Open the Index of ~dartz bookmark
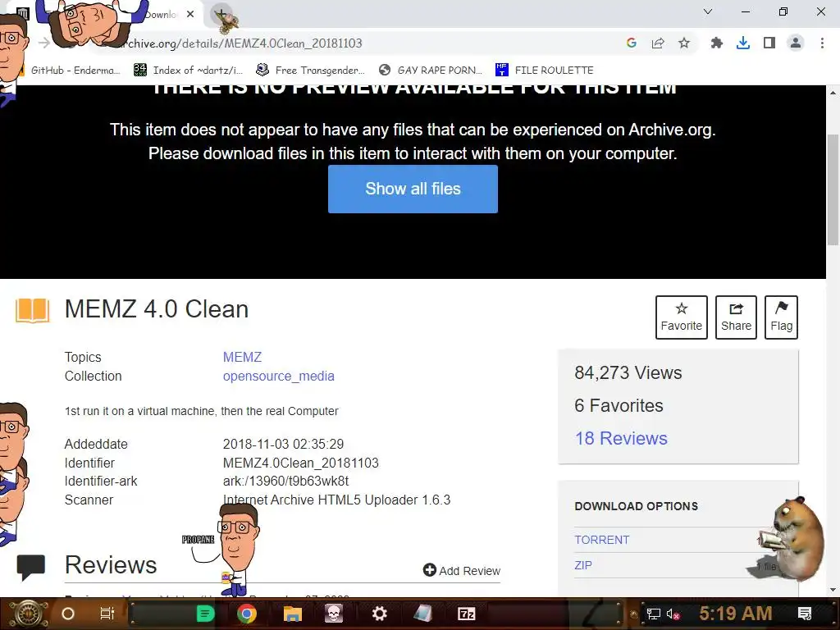Image resolution: width=840 pixels, height=630 pixels. click(x=189, y=71)
